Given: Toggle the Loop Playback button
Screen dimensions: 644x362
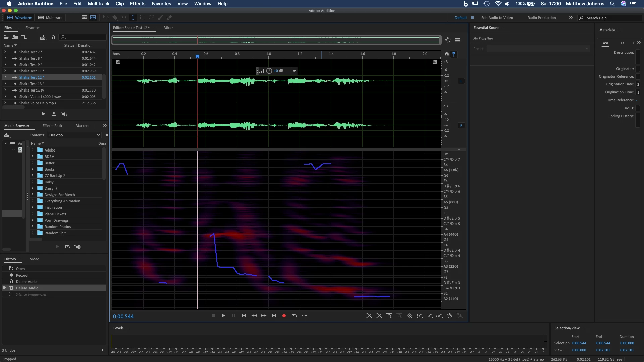Looking at the screenshot, I should (x=294, y=316).
